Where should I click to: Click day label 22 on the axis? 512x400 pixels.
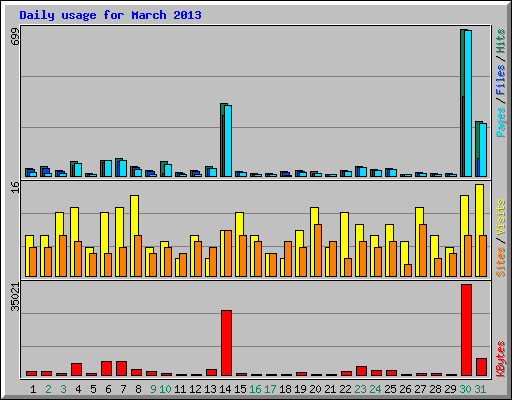tap(345, 389)
